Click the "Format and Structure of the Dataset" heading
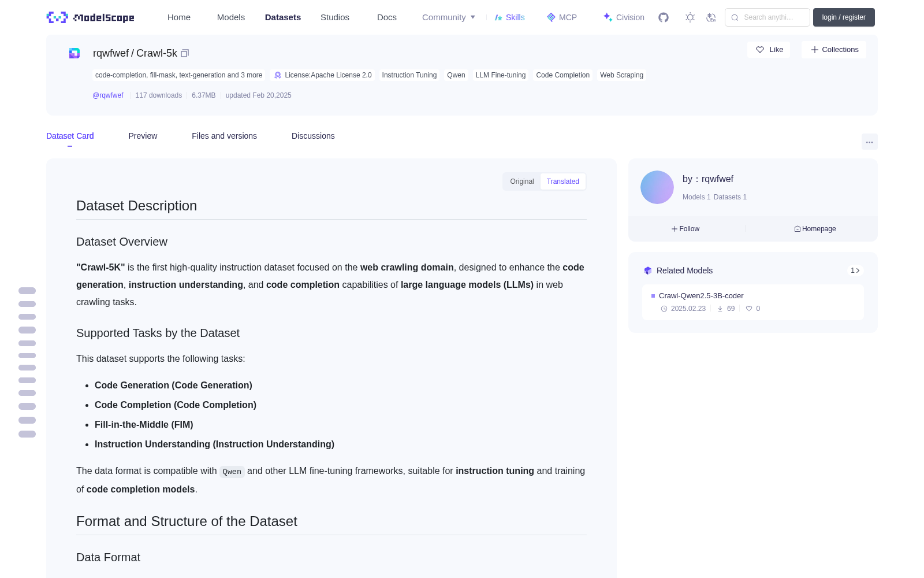Image resolution: width=924 pixels, height=578 pixels. [187, 521]
